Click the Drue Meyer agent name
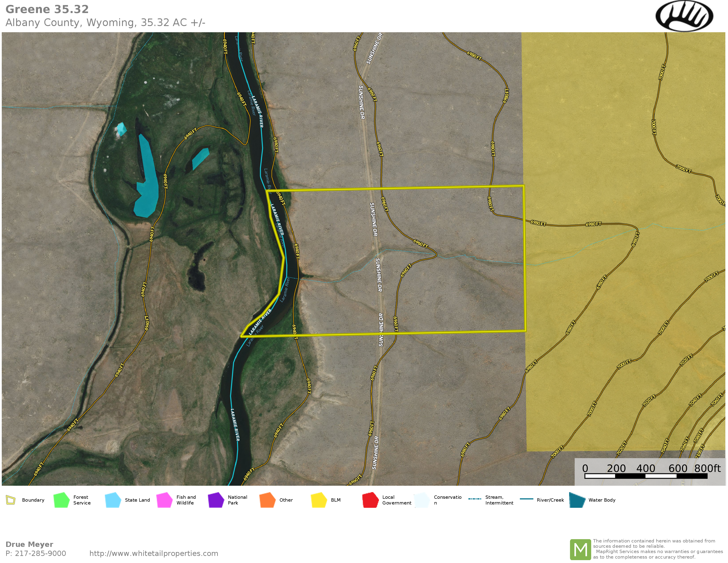Image resolution: width=728 pixels, height=563 pixels. click(x=29, y=544)
